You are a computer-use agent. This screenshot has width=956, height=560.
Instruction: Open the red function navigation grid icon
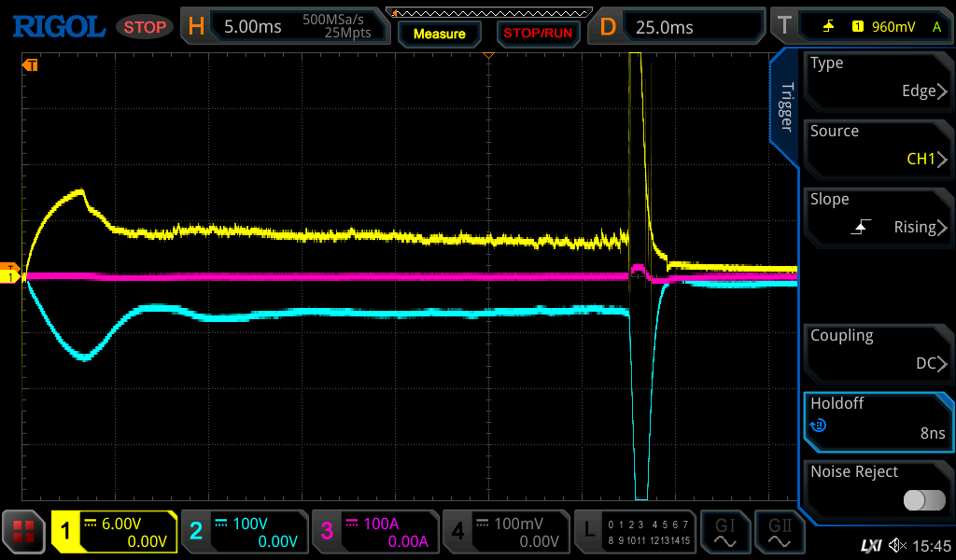coord(24,532)
